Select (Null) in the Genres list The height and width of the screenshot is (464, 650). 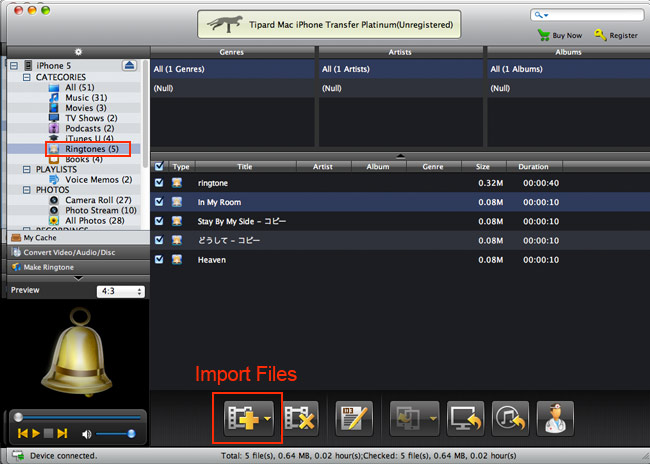point(233,88)
